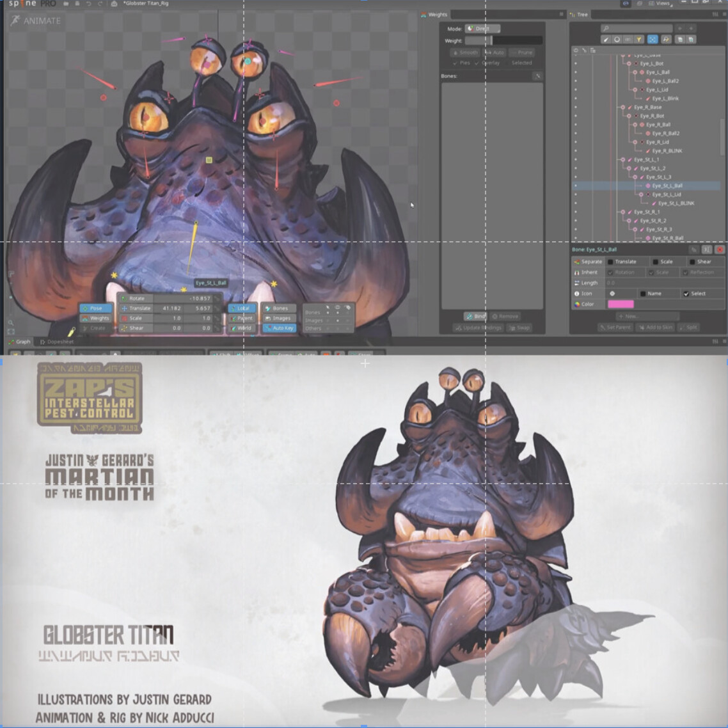Viewport: 728px width, 728px height.
Task: Click the Smooth icon in the Weights panel
Action: [465, 53]
